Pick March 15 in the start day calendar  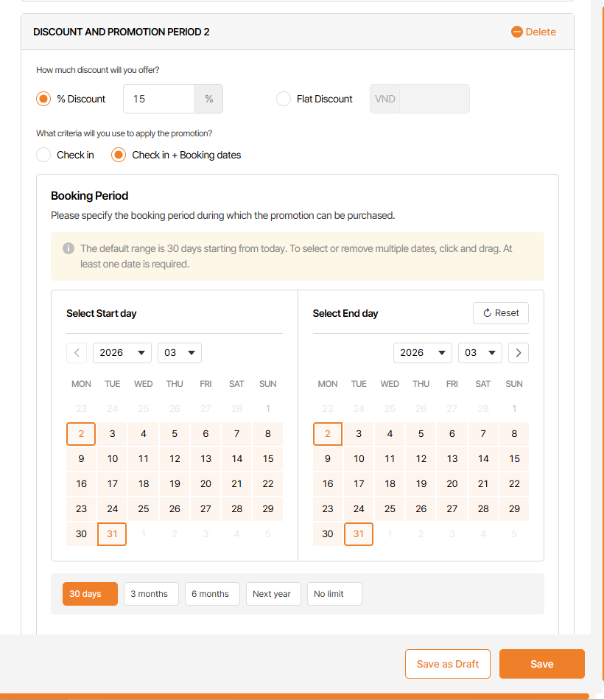pyautogui.click(x=268, y=458)
